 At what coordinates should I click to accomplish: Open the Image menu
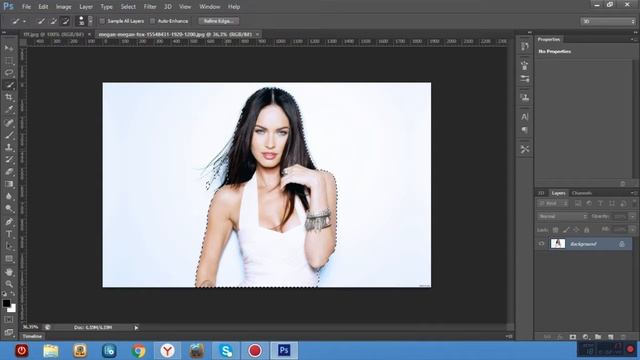coord(63,7)
